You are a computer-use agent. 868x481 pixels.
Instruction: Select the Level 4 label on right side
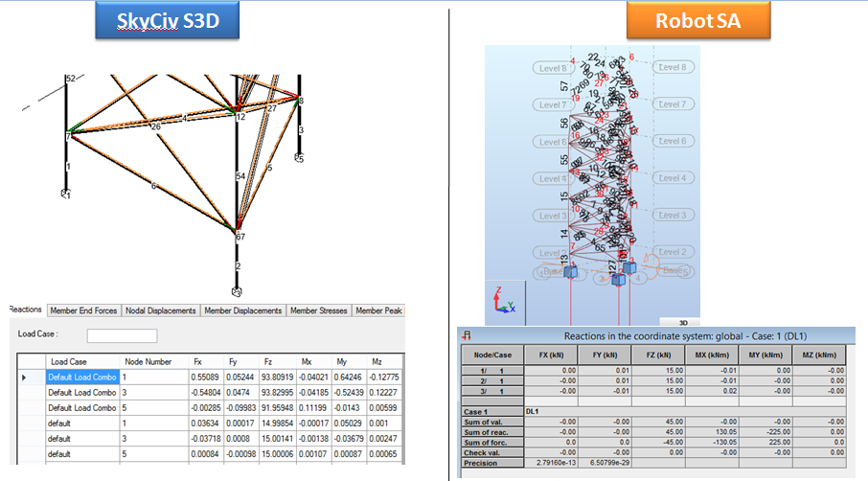(673, 178)
